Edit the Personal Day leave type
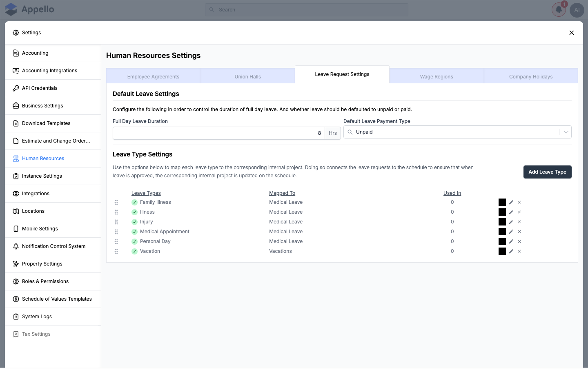Image resolution: width=588 pixels, height=375 pixels. 511,241
